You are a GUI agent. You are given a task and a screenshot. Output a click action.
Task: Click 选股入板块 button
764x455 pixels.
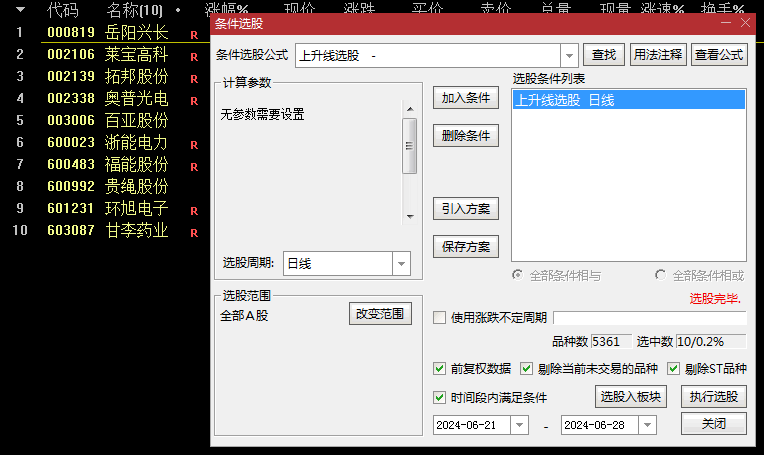[x=630, y=397]
